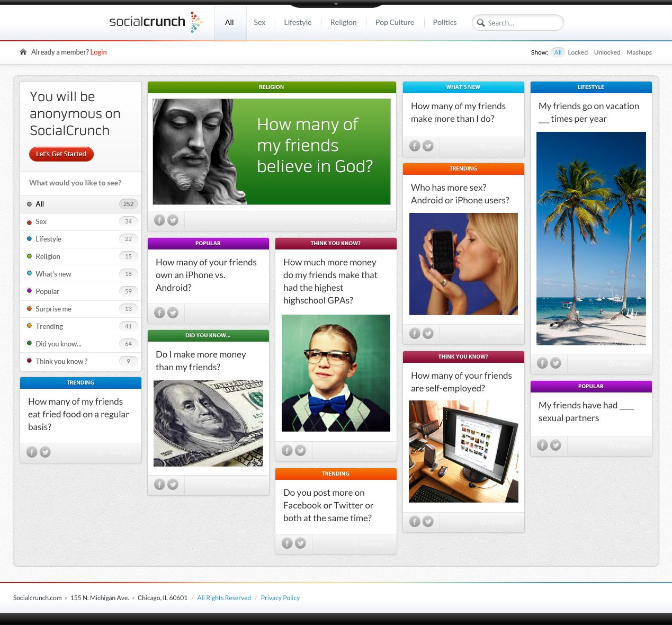Open the Privacy Policy link

tap(280, 598)
